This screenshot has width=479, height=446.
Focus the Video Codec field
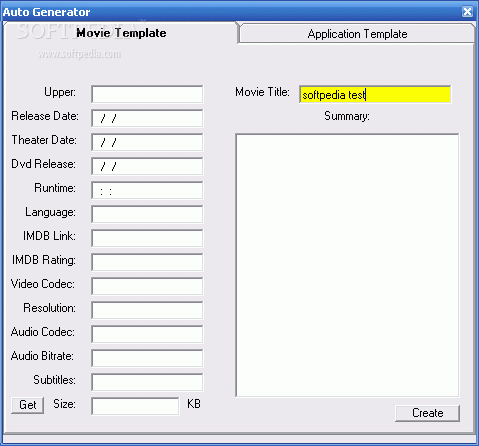147,286
